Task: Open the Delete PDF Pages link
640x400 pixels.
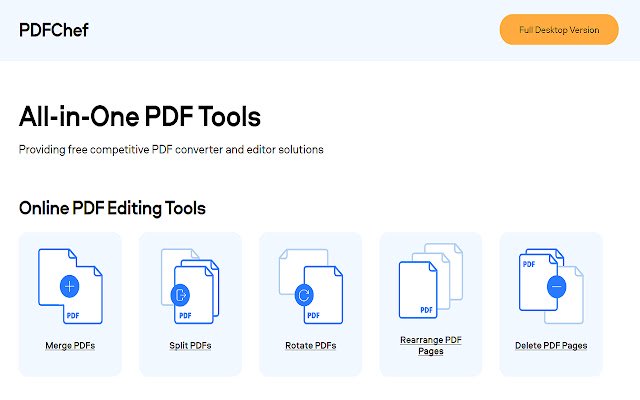Action: coord(551,345)
